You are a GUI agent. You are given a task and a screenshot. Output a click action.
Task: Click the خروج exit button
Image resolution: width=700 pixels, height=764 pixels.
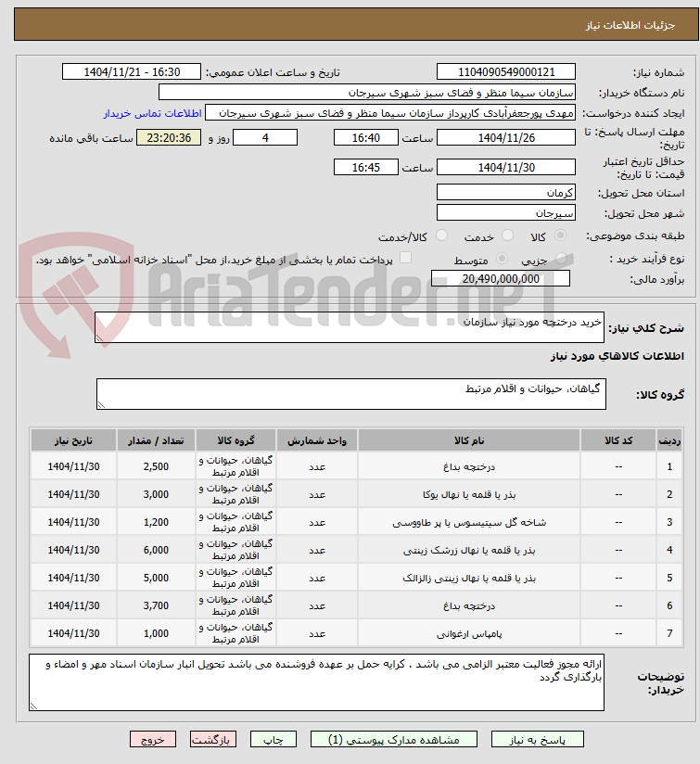[x=153, y=739]
